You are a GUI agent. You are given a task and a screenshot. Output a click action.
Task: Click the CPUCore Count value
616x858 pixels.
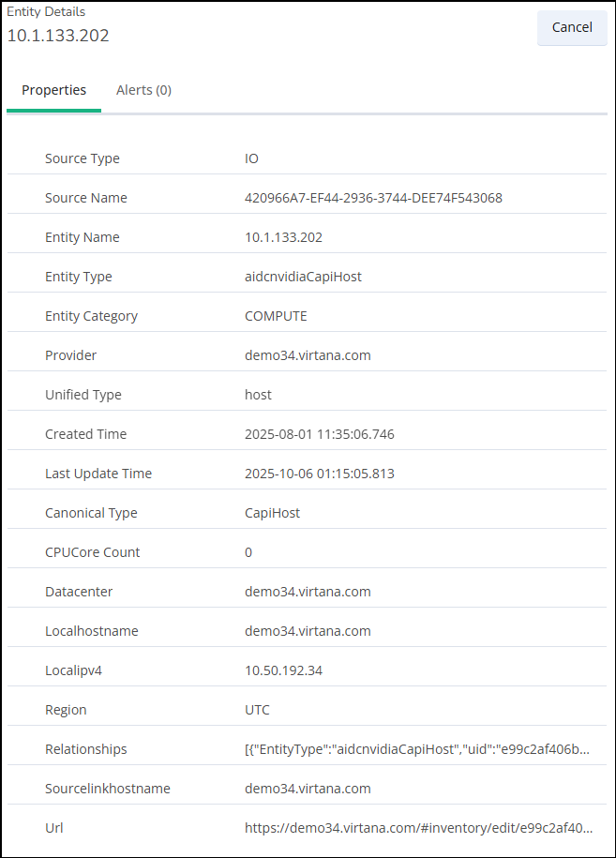(248, 552)
